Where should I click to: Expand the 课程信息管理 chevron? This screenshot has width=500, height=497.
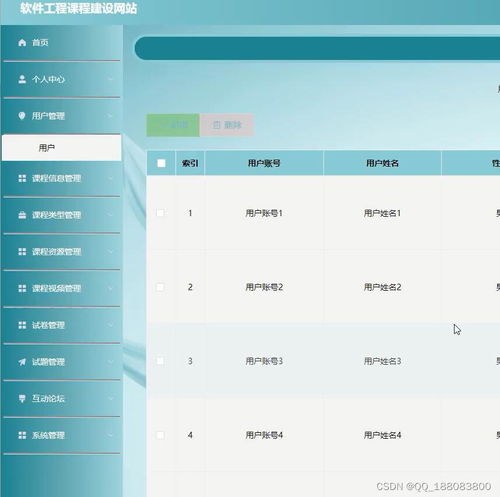click(110, 178)
